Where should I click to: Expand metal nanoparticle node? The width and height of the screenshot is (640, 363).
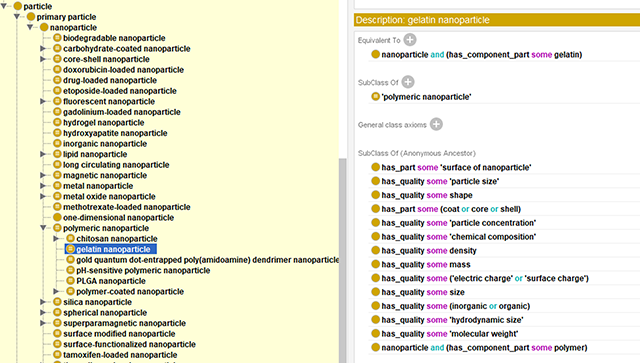pyautogui.click(x=43, y=186)
